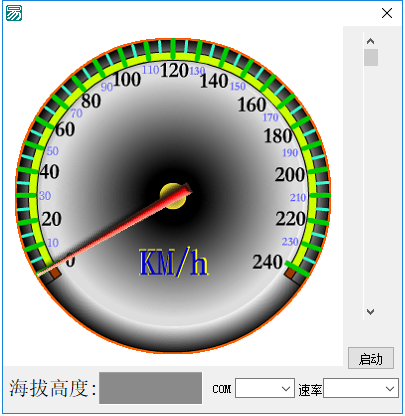
Task: Click the 60 mark on the dial
Action: [65, 129]
